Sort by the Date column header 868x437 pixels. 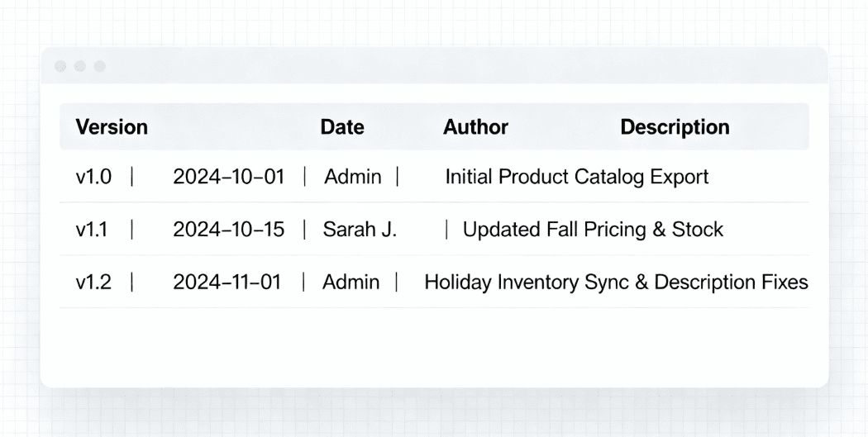[x=342, y=127]
